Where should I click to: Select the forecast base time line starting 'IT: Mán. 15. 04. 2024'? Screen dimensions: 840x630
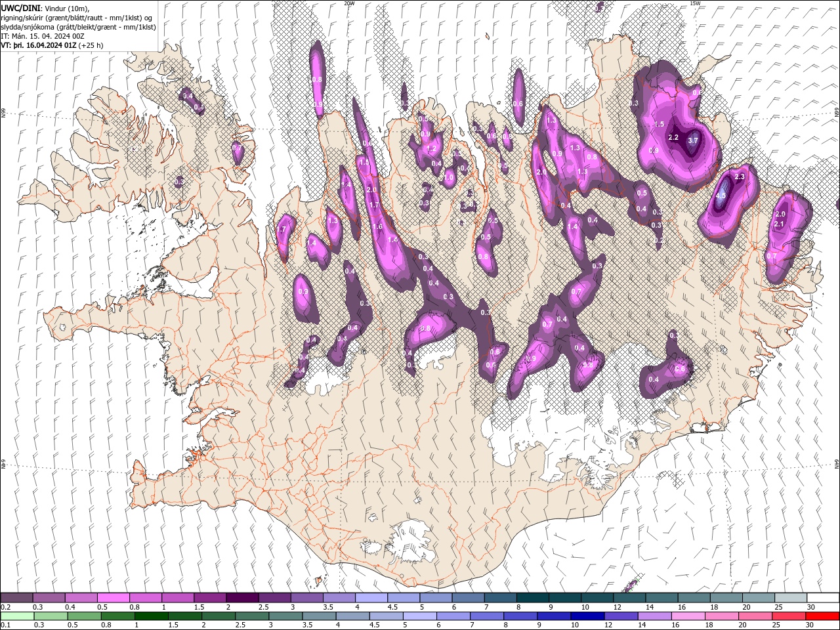[42, 36]
